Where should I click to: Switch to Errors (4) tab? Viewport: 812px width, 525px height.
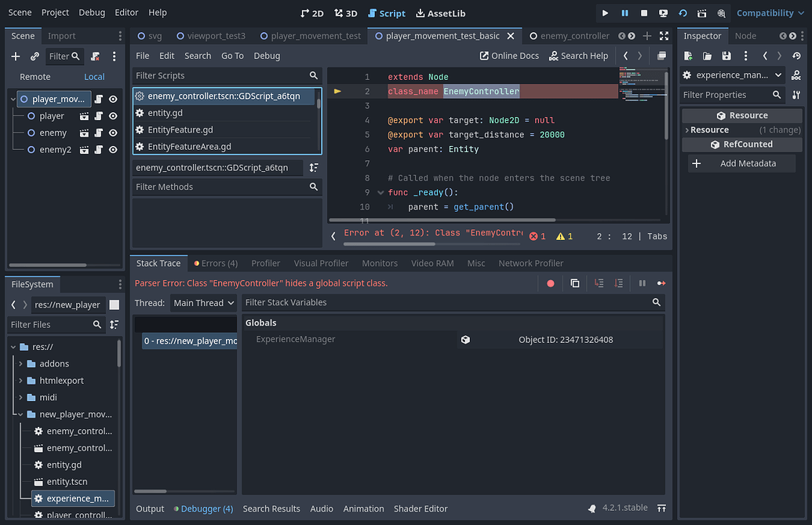click(x=216, y=263)
